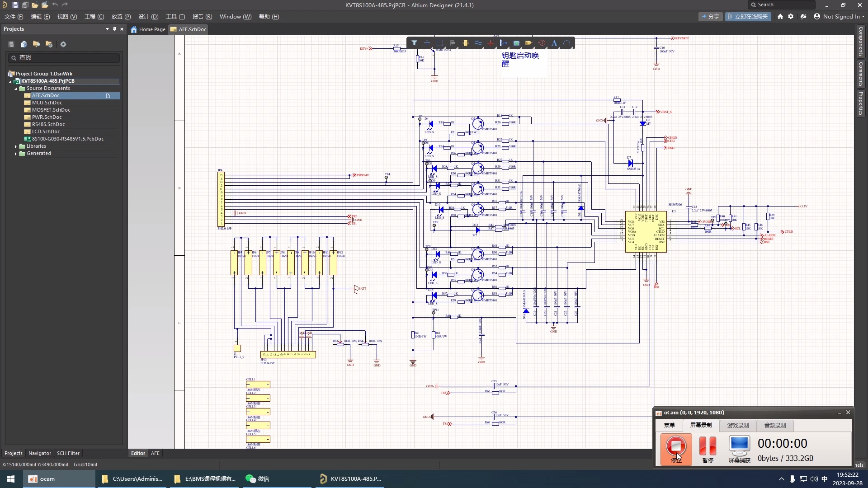Open the 工具 (T) menu
This screenshot has width=868, height=488.
point(175,17)
